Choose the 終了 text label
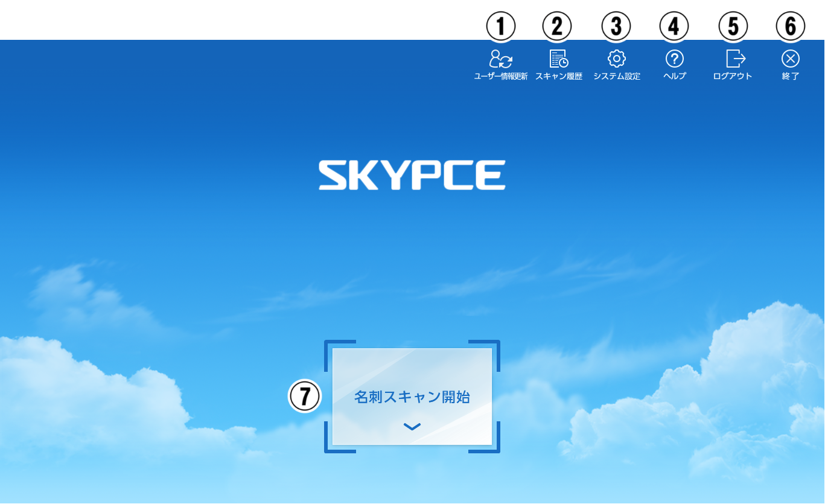 (790, 77)
